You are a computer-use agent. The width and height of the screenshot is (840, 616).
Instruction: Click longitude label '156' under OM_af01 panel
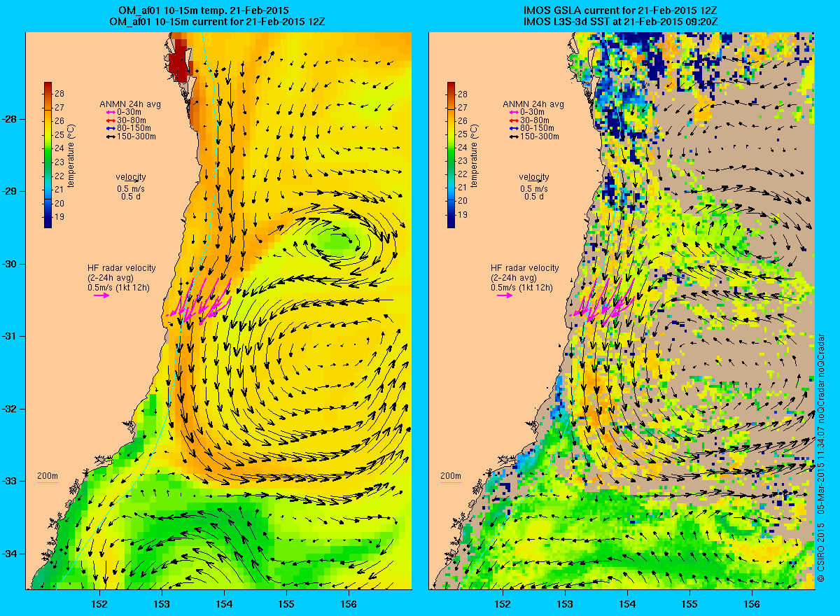(x=349, y=603)
